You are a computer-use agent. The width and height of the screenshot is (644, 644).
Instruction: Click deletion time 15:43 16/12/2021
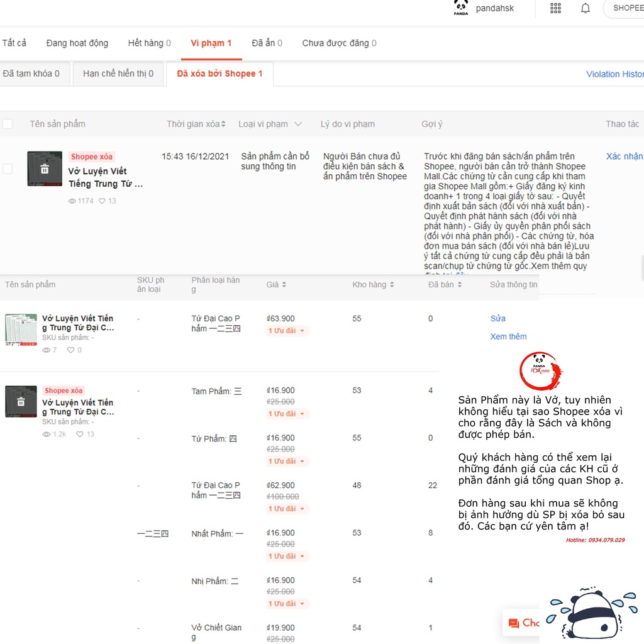[195, 156]
